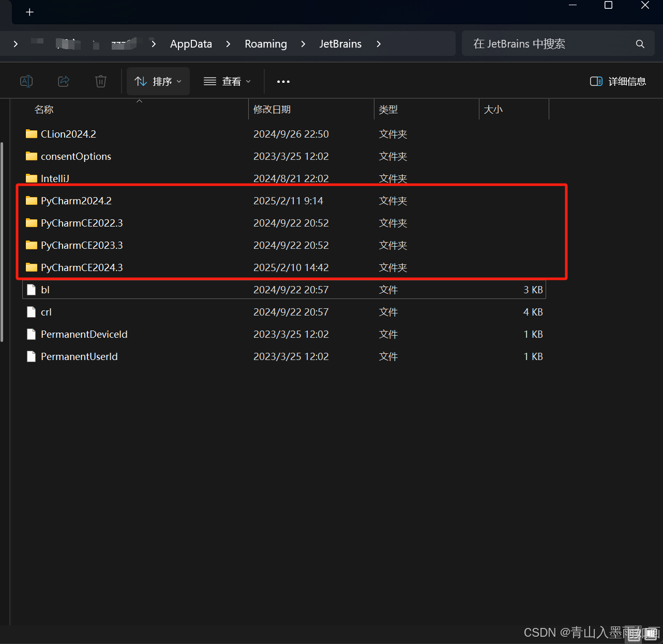This screenshot has height=644, width=663.
Task: Click Roaming in the breadcrumb path
Action: pos(266,44)
